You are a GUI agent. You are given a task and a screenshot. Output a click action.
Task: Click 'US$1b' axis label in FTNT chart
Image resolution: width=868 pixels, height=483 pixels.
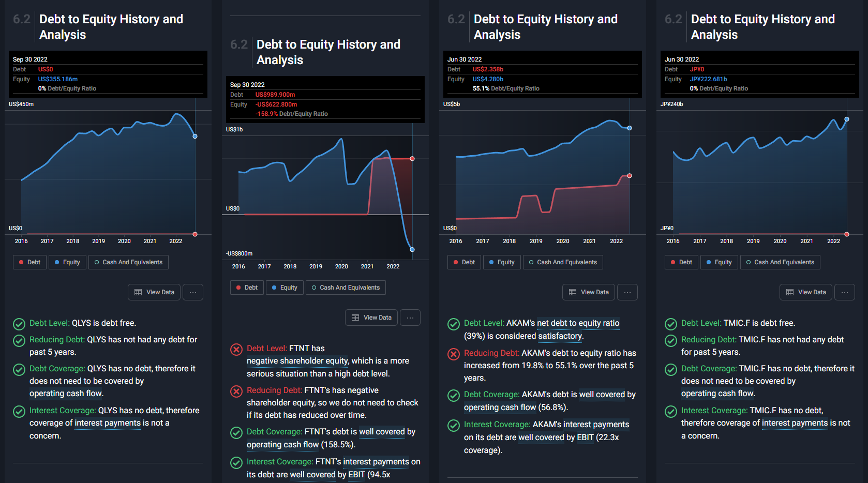point(234,129)
